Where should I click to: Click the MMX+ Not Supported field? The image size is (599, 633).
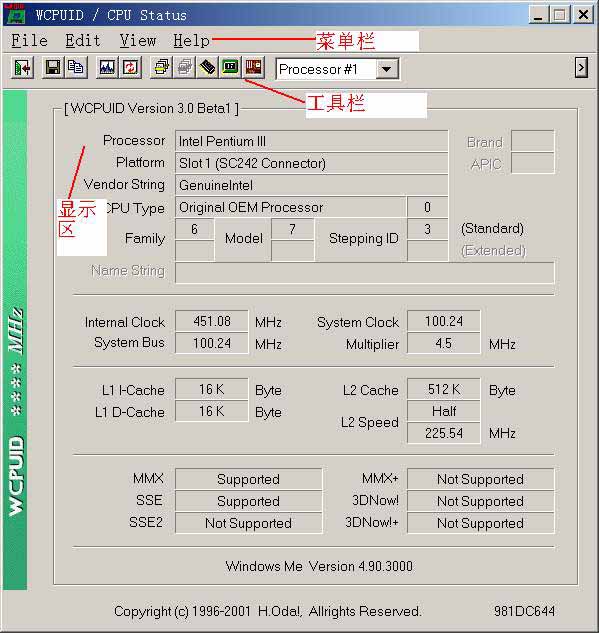[481, 479]
